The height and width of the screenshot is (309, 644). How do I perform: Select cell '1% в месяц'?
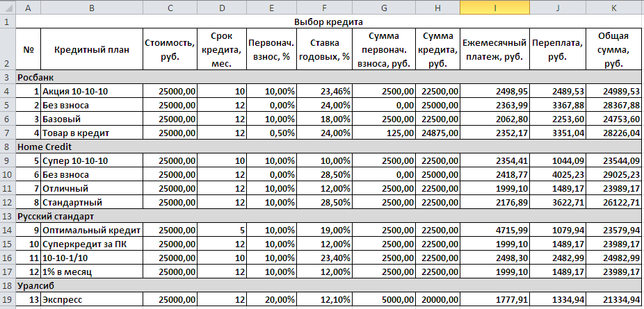pyautogui.click(x=91, y=272)
